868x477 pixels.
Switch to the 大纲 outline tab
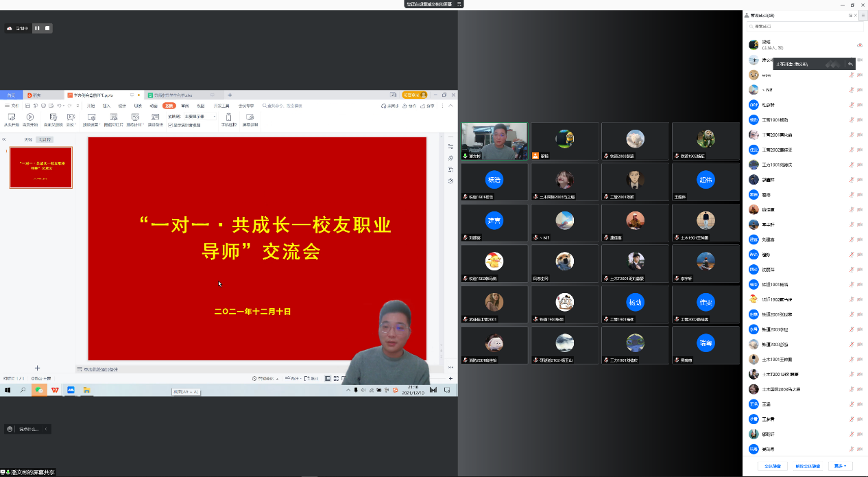point(28,139)
